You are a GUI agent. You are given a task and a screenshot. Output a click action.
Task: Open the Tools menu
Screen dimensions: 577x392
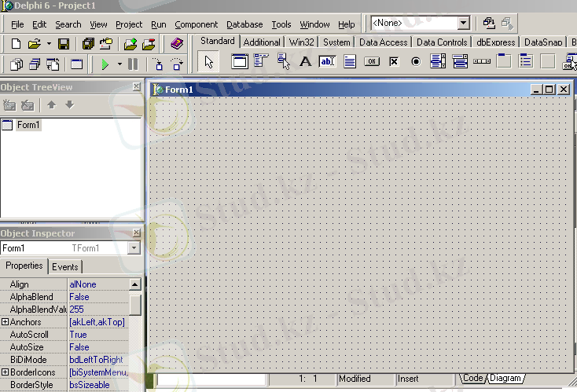281,24
